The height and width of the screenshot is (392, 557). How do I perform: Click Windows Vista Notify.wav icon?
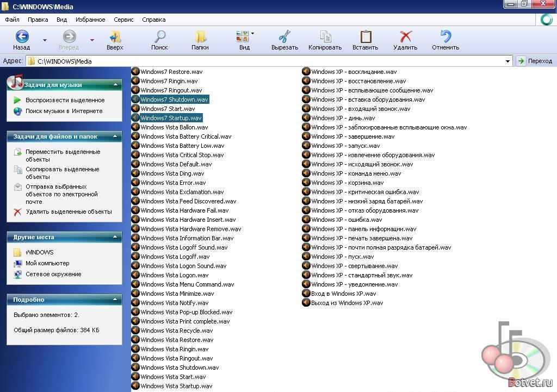[135, 302]
